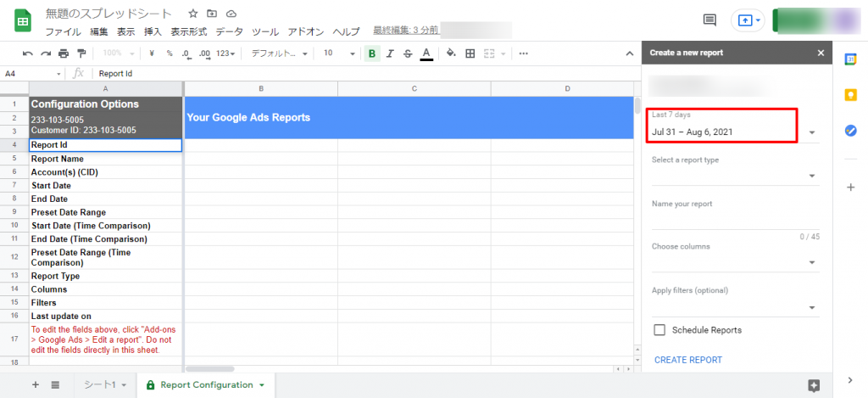Open アドオン menu
Viewport: 868px width, 398px height.
(x=305, y=31)
